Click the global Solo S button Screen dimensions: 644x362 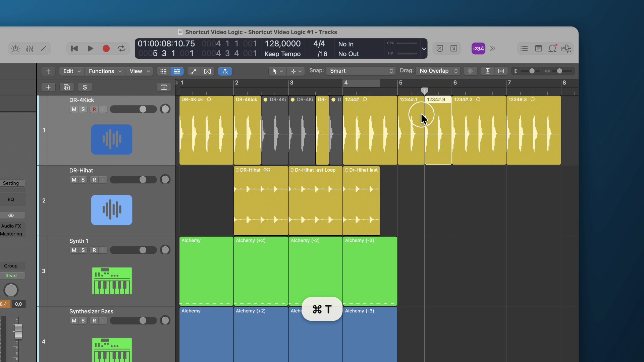pyautogui.click(x=85, y=87)
